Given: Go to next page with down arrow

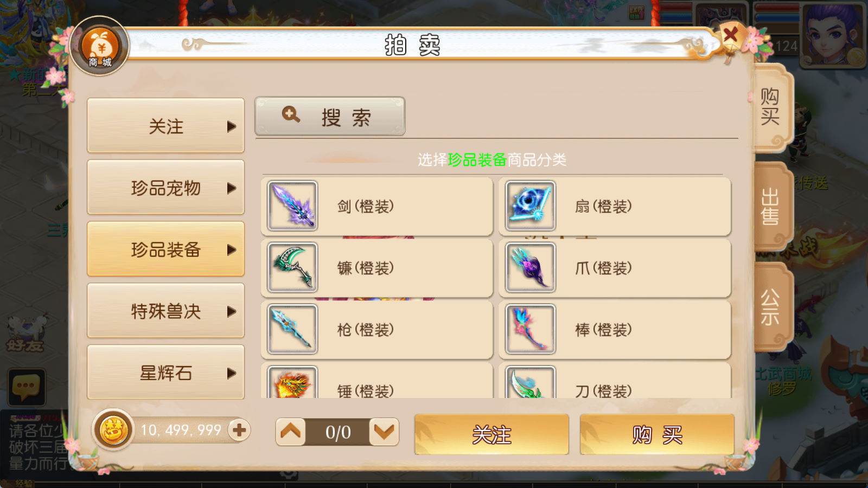Looking at the screenshot, I should pos(384,432).
